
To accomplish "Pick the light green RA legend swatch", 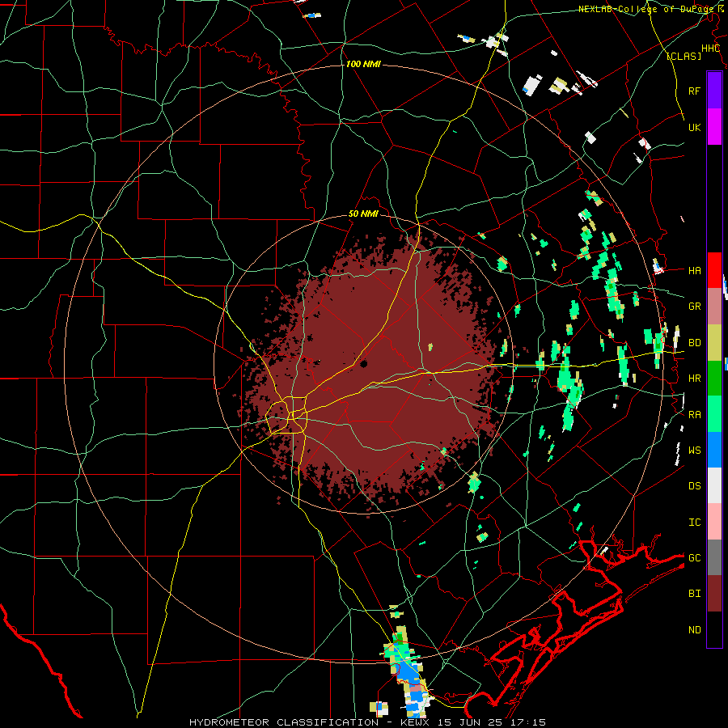I will point(714,414).
